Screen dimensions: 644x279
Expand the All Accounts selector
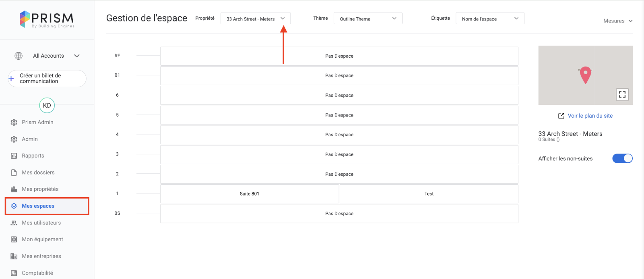tap(76, 56)
